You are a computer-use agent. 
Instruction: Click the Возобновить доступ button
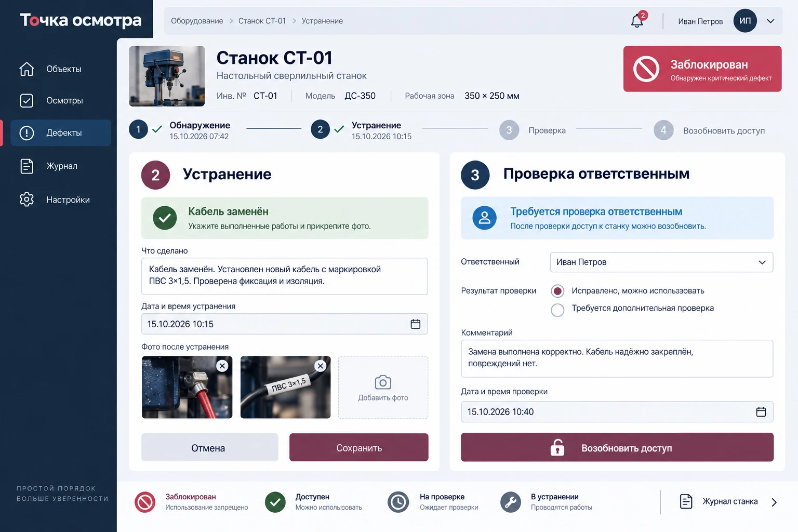tap(617, 447)
